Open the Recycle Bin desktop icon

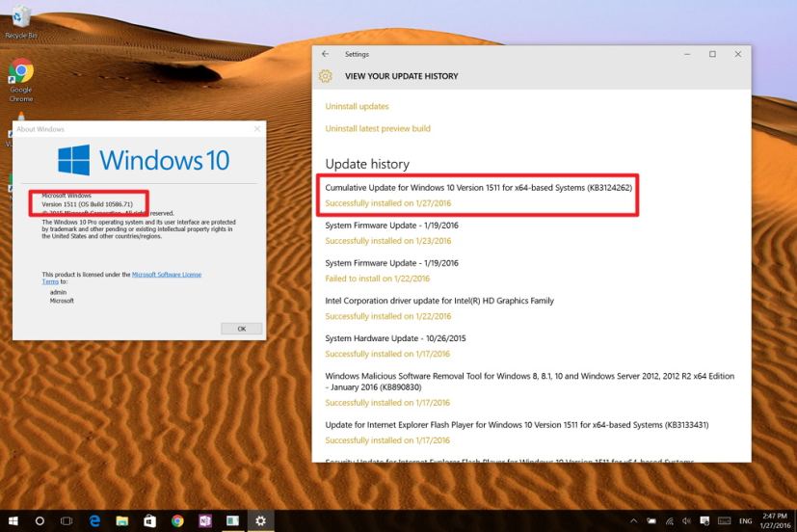20,22
